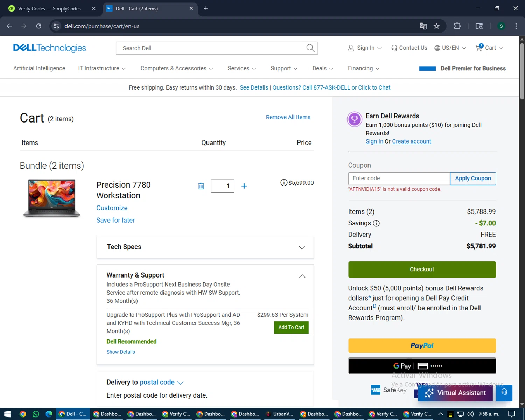Click See Details shipping link
The height and width of the screenshot is (420, 525).
(x=254, y=87)
